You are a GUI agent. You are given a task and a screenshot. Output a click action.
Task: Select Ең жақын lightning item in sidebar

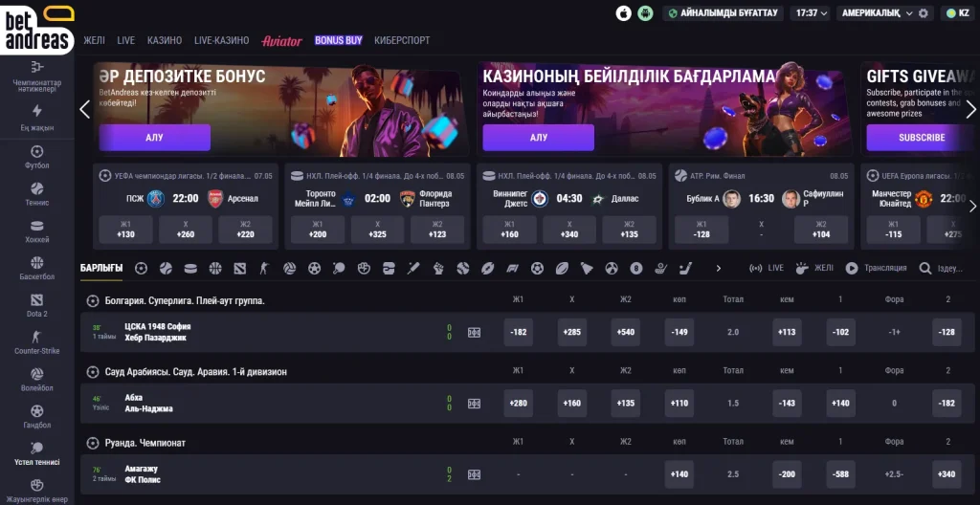coord(37,119)
